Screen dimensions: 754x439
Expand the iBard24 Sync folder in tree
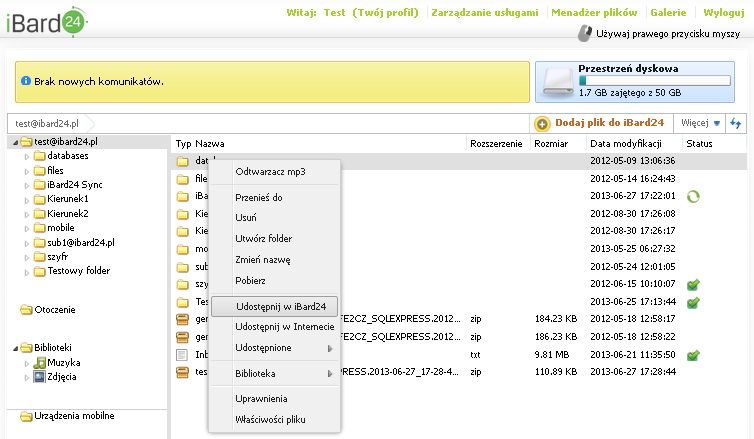tap(27, 185)
